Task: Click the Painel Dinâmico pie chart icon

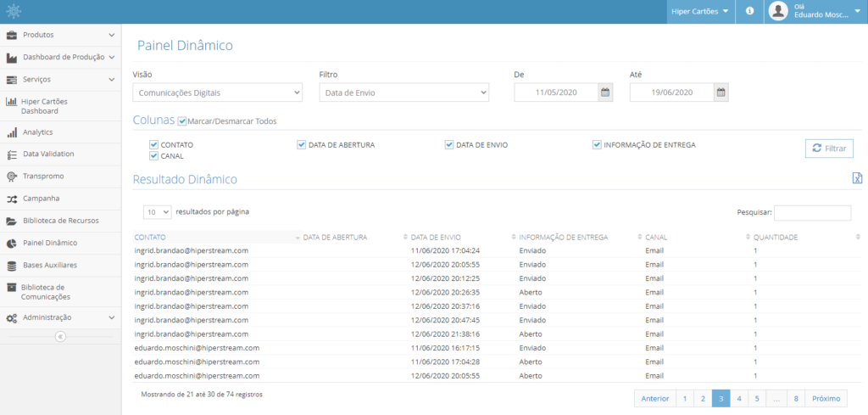Action: click(12, 244)
